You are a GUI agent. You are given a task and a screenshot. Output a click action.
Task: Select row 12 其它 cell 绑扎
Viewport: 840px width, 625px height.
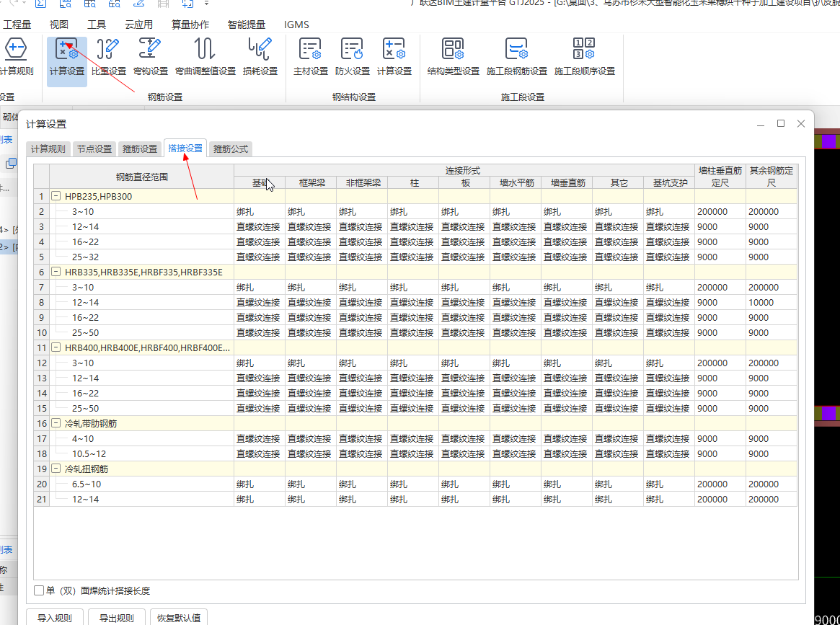tap(618, 363)
